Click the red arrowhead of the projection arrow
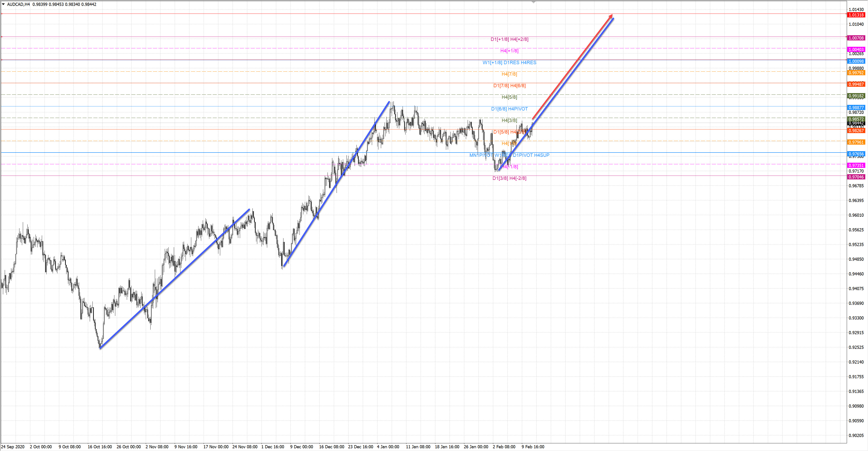This screenshot has width=868, height=451. click(x=611, y=16)
